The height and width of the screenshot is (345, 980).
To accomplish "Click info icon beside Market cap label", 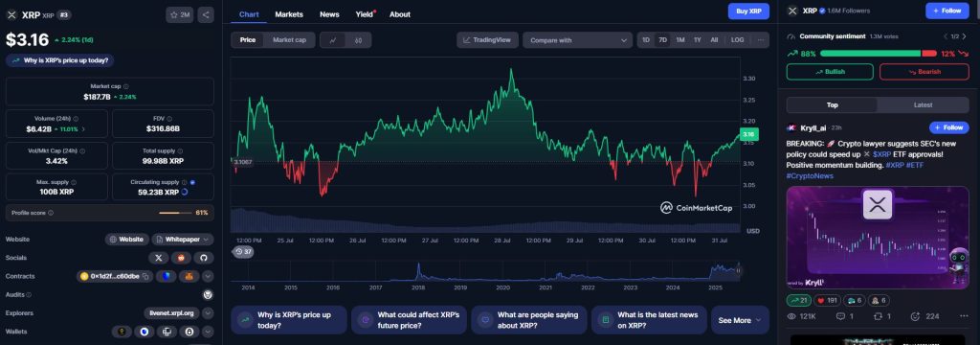I will click(x=126, y=86).
